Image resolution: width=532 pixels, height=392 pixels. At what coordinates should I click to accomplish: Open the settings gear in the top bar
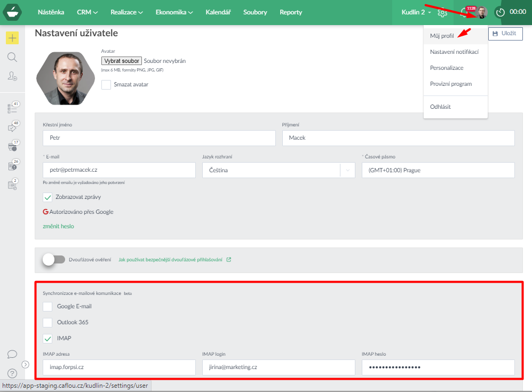tap(442, 12)
